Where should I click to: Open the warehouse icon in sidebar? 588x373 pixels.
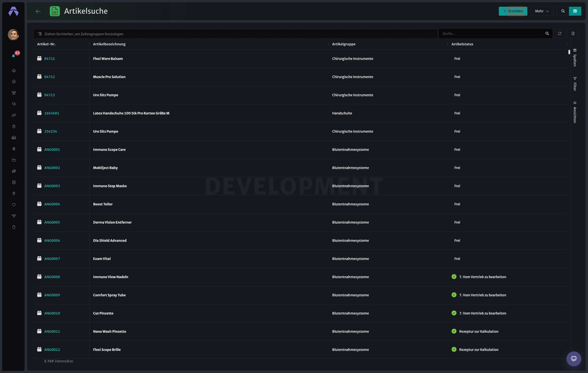click(x=14, y=138)
